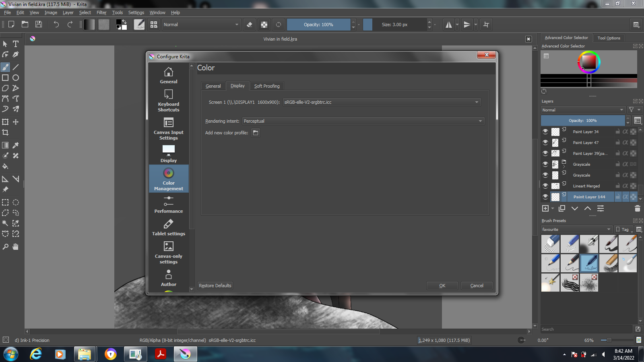Open the Tool Options tab
This screenshot has height=362, width=644.
[609, 38]
